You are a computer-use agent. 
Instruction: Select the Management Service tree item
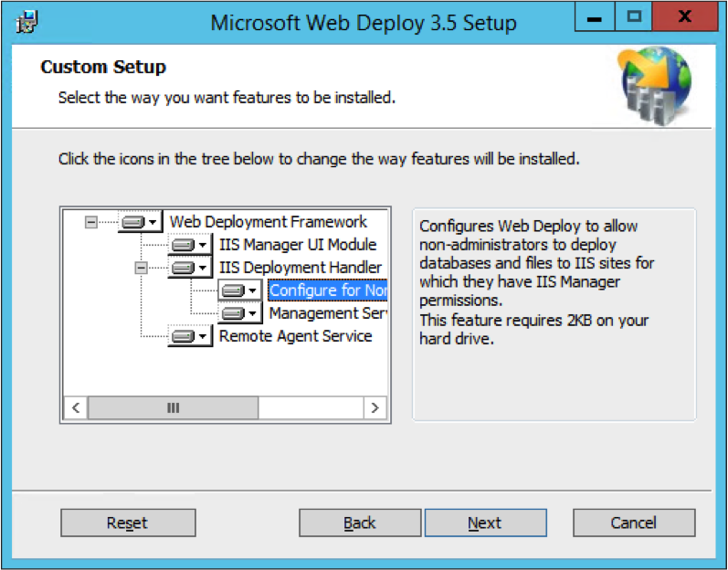[328, 313]
